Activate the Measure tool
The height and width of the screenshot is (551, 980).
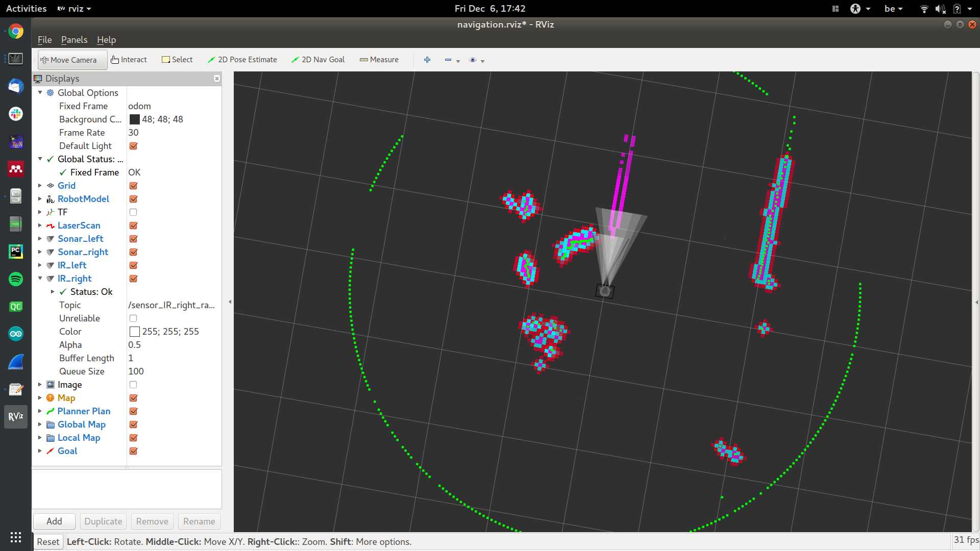(379, 60)
